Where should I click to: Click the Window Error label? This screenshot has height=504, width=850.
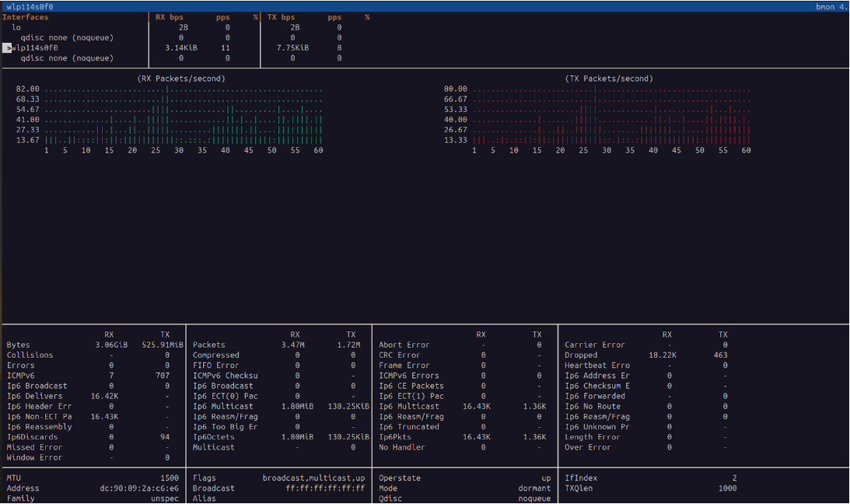[x=34, y=458]
